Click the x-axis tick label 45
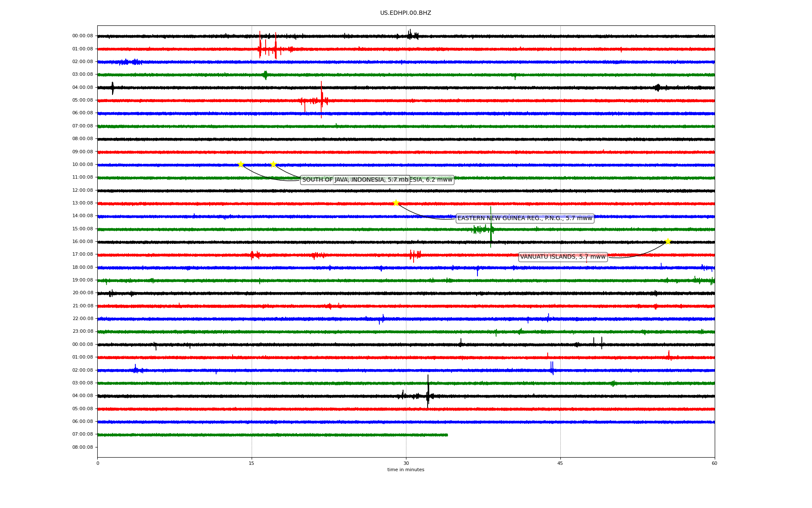 pos(560,463)
